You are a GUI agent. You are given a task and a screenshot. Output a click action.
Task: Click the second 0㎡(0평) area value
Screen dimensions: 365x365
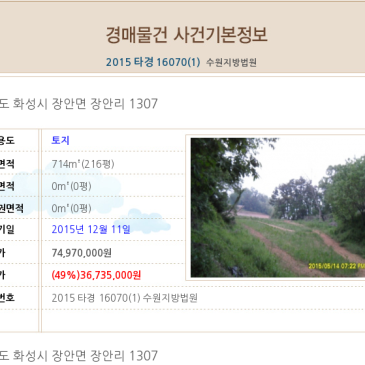(x=71, y=208)
